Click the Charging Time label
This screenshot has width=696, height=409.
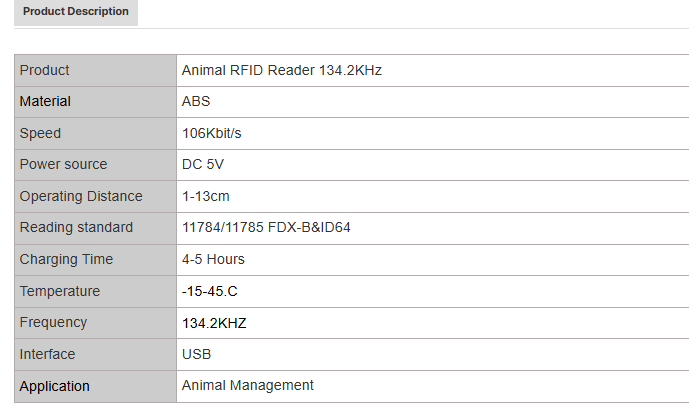tap(67, 259)
